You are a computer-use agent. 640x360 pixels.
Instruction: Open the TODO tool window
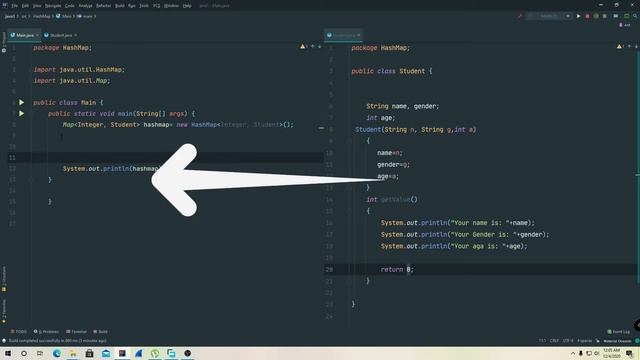(19, 332)
